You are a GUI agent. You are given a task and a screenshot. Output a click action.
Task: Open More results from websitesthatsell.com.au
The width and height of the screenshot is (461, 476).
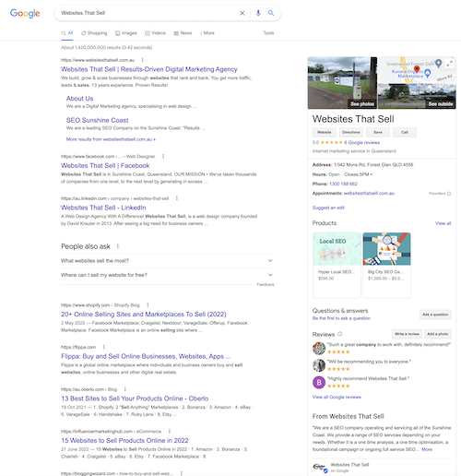click(x=111, y=139)
